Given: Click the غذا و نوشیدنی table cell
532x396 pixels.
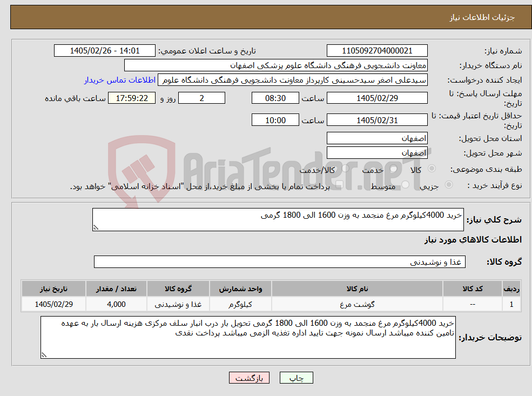Looking at the screenshot, I should 178,304.
